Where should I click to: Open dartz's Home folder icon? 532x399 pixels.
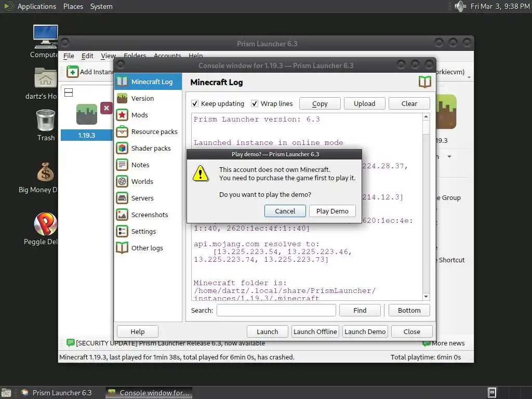pyautogui.click(x=46, y=78)
